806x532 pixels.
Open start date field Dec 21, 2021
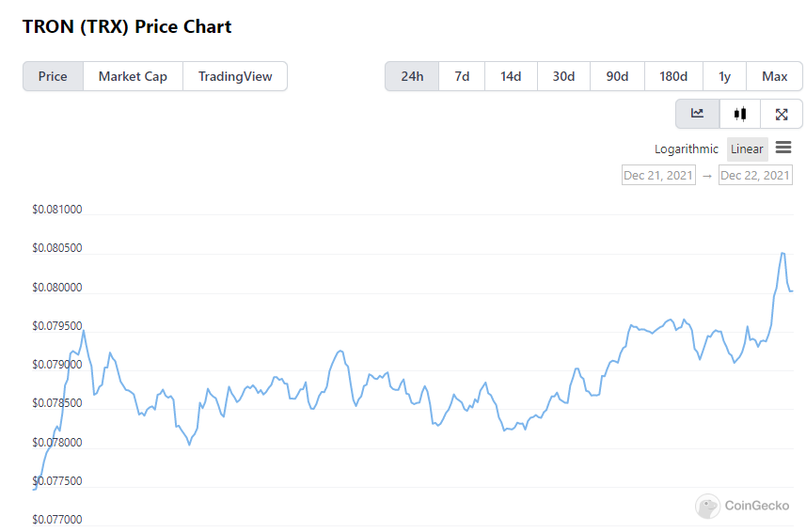[x=658, y=175]
